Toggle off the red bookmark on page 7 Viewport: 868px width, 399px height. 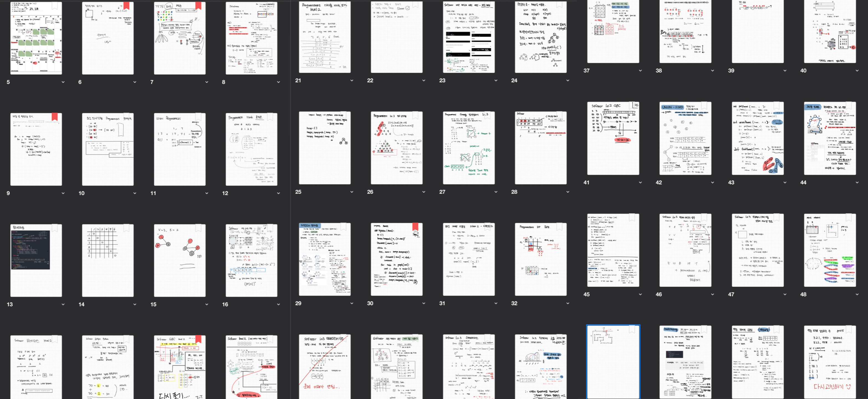pyautogui.click(x=198, y=6)
